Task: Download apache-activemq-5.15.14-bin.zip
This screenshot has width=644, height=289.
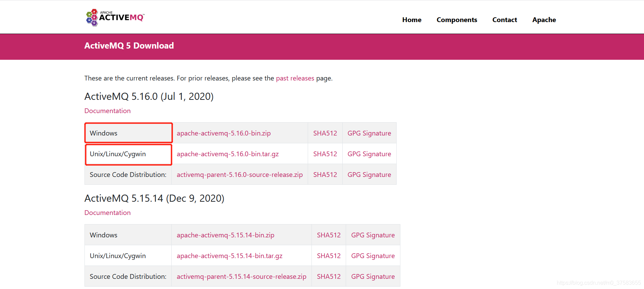Action: [x=225, y=235]
